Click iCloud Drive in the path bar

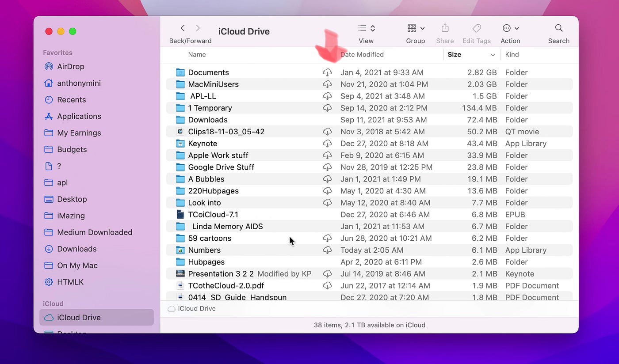click(192, 308)
